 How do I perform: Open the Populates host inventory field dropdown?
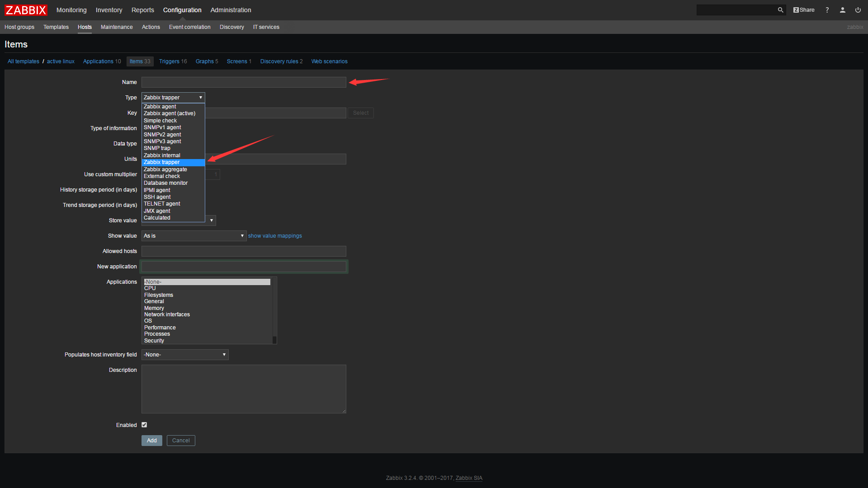(x=185, y=355)
